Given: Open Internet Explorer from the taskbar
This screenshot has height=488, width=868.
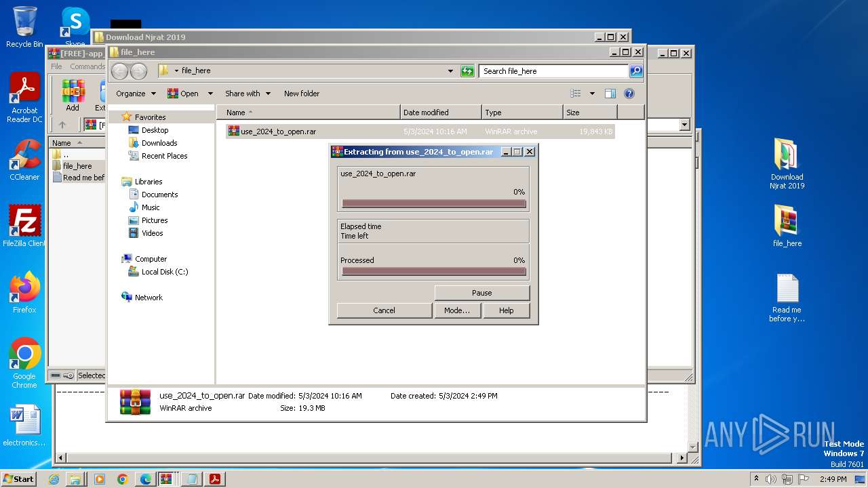Looking at the screenshot, I should (x=54, y=479).
